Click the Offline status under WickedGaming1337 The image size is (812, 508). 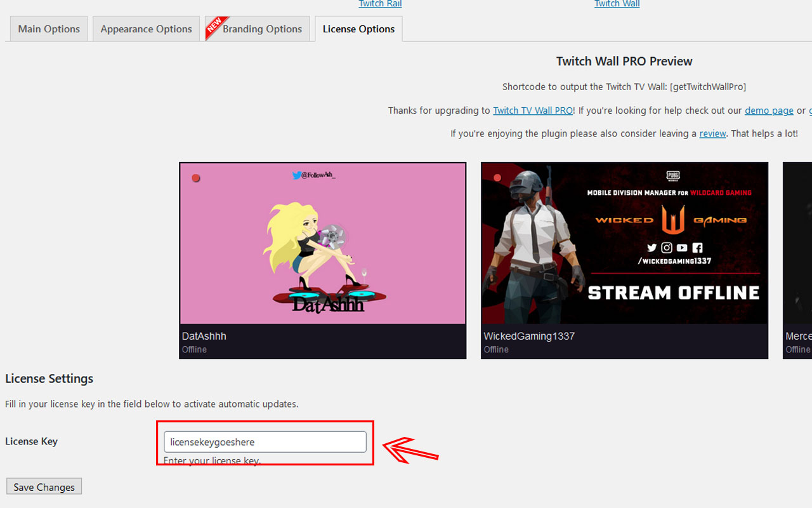pos(496,350)
